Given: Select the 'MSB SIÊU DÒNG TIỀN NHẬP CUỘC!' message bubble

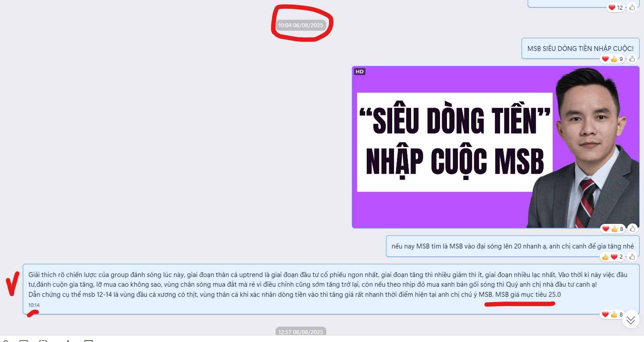Looking at the screenshot, I should pos(580,48).
